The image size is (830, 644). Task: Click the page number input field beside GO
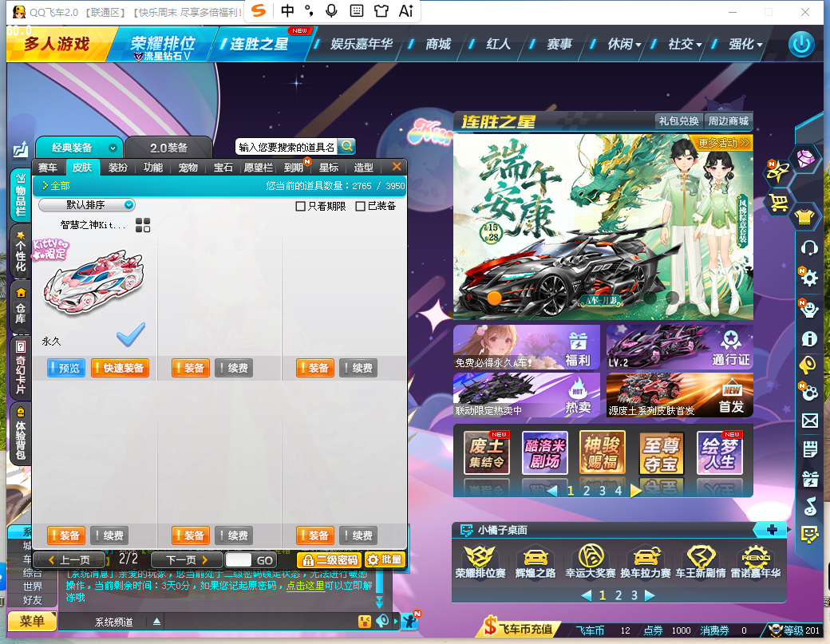238,560
